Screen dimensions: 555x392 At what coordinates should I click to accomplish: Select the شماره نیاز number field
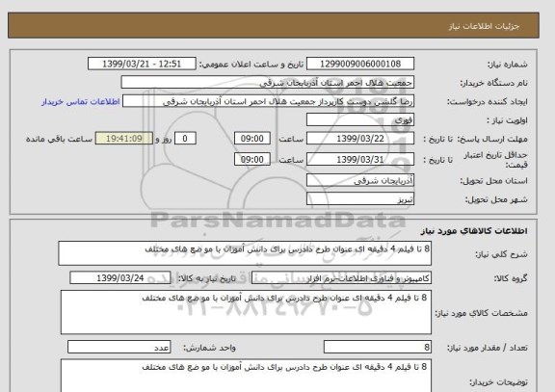click(360, 64)
